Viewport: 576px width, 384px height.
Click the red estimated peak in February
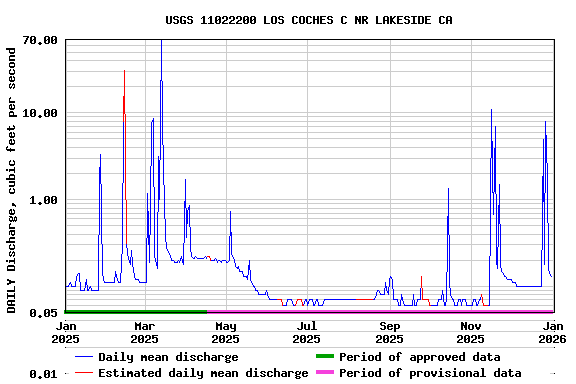125,71
